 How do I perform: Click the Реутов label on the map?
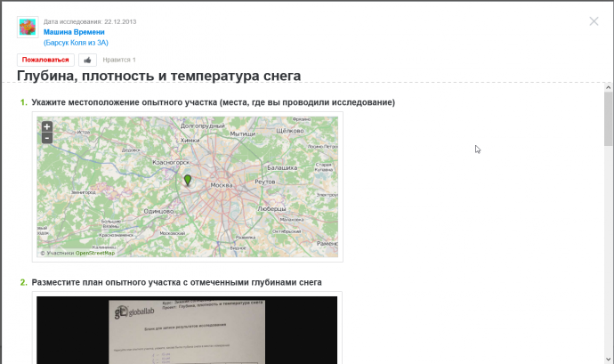tap(265, 182)
